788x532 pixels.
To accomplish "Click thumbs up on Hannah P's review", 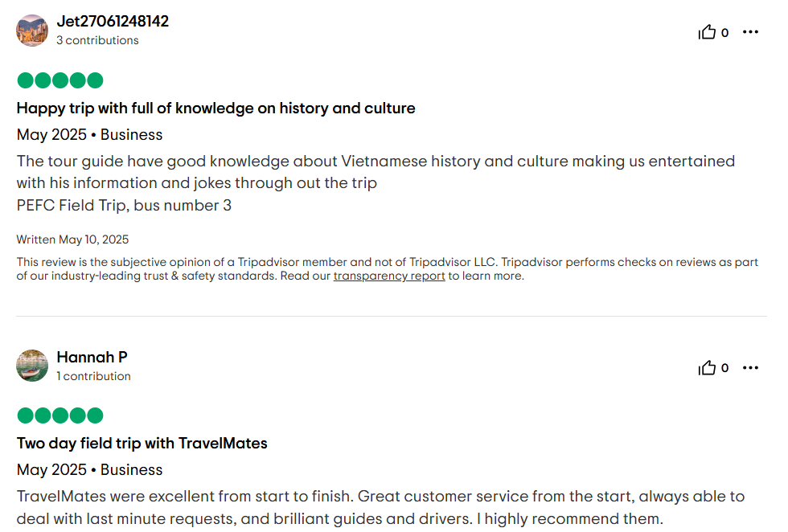I will pos(707,368).
